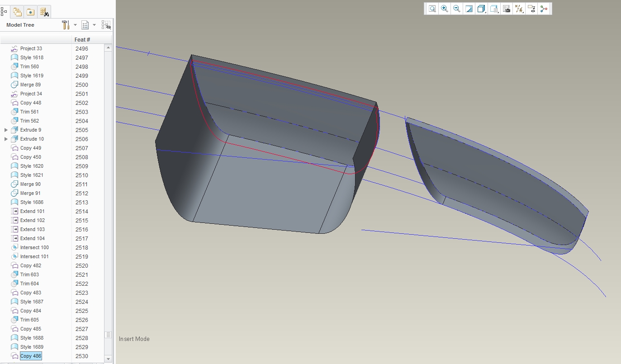Click the Zoom Out icon
This screenshot has height=364, width=621.
tap(457, 9)
